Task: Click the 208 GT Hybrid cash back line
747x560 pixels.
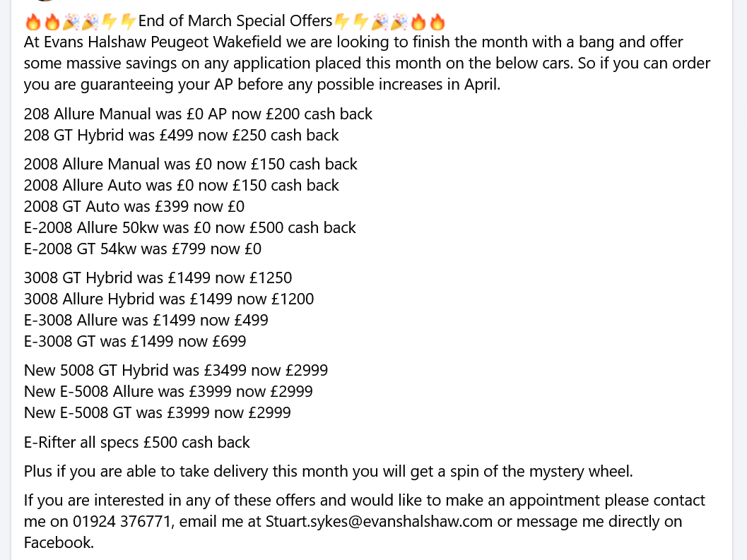Action: click(x=181, y=135)
